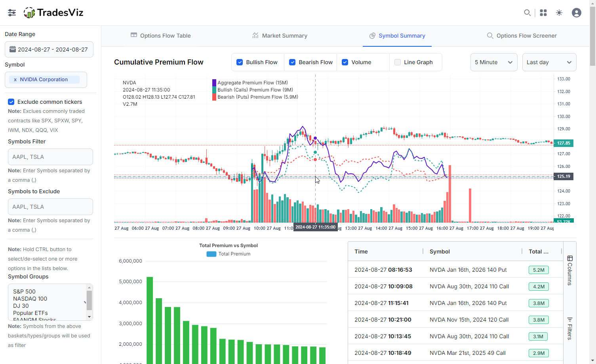596x364 pixels.
Task: Select the Symbol Summary tab
Action: tap(397, 36)
